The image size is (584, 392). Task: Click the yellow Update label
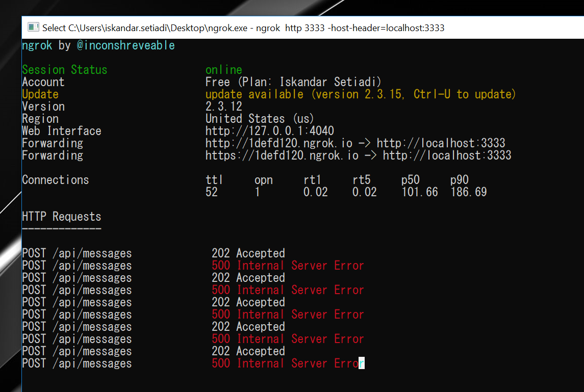click(x=40, y=94)
